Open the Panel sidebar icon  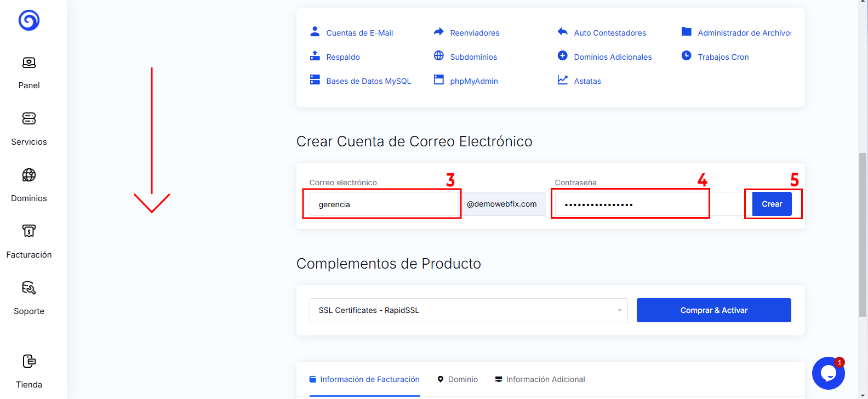pos(29,62)
